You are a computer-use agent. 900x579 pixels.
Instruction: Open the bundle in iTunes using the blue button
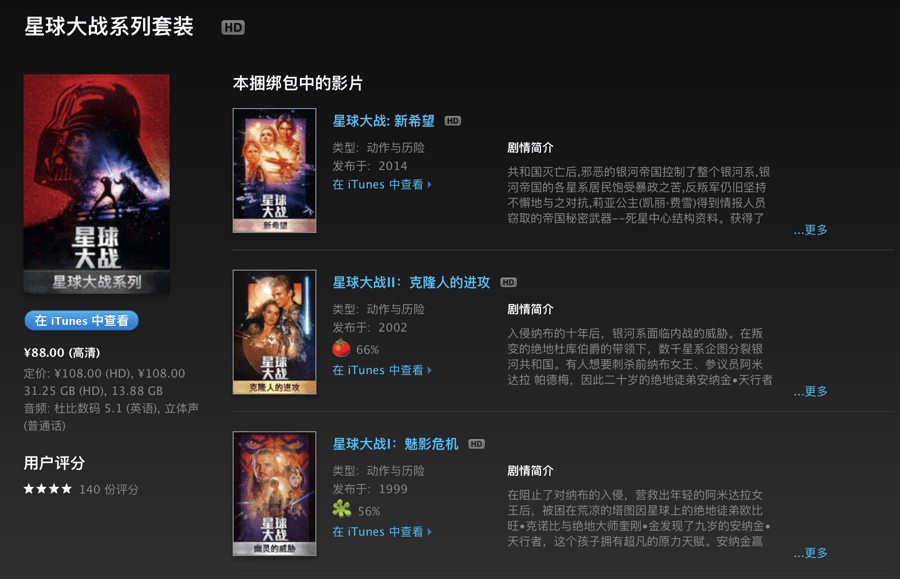82,321
